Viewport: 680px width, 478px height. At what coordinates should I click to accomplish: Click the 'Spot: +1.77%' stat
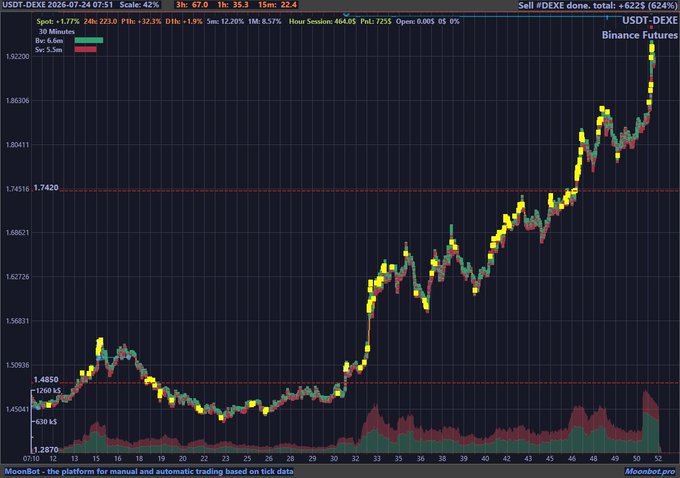pos(58,21)
